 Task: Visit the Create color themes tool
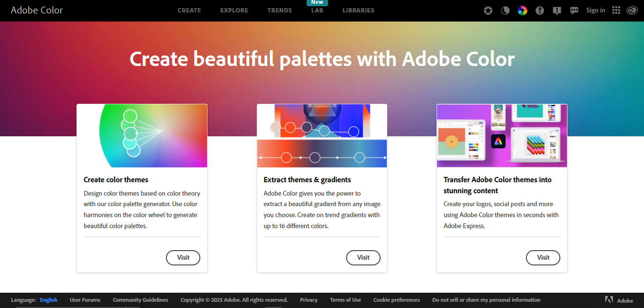[183, 257]
